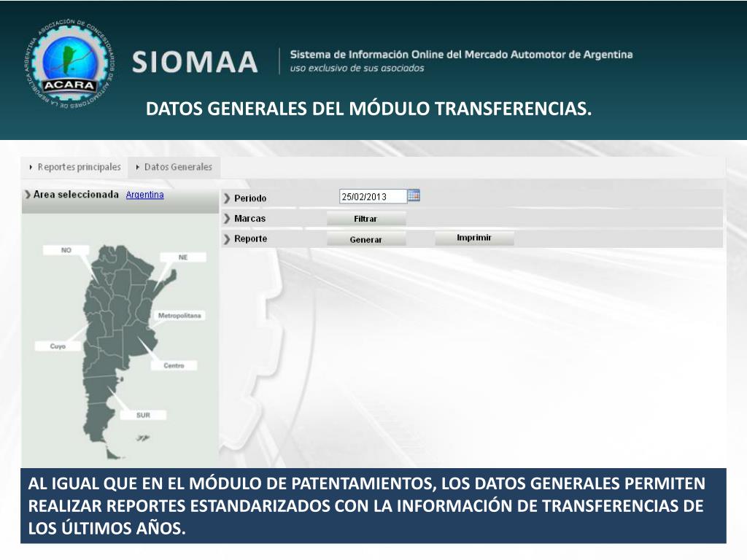Screen dimensions: 747x560
Task: Select the NE region label on map
Action: [x=183, y=257]
